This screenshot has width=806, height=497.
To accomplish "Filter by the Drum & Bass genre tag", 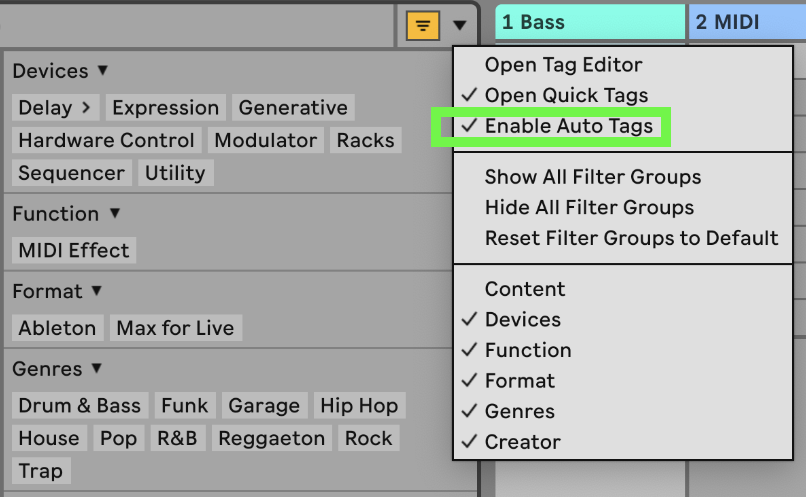I will pos(81,406).
